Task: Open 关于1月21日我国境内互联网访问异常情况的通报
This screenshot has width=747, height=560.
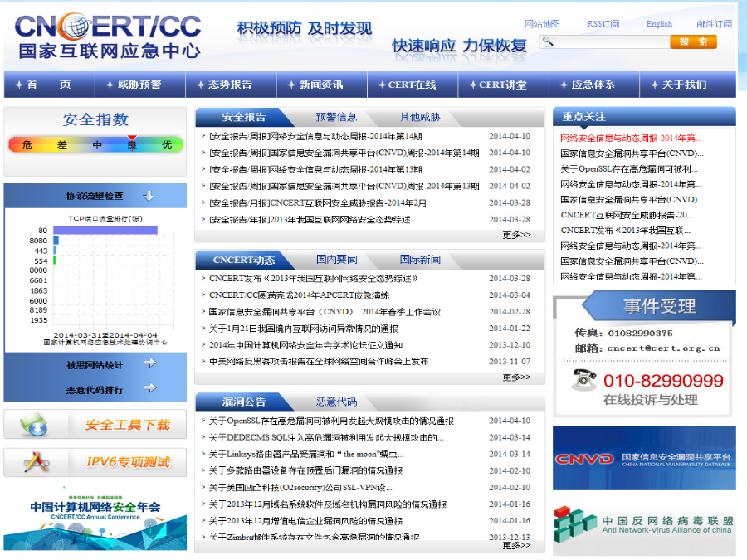Action: coord(304,329)
